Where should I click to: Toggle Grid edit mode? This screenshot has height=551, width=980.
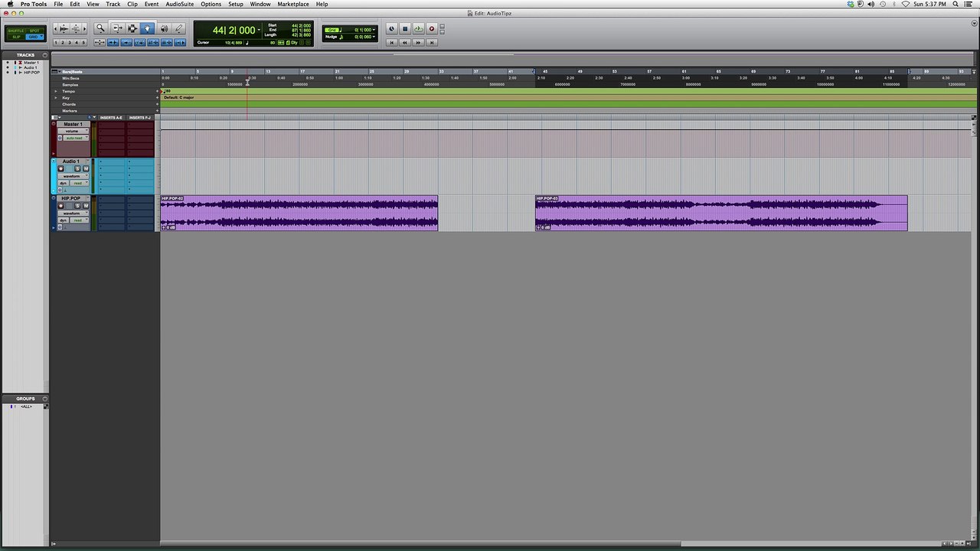pos(34,37)
